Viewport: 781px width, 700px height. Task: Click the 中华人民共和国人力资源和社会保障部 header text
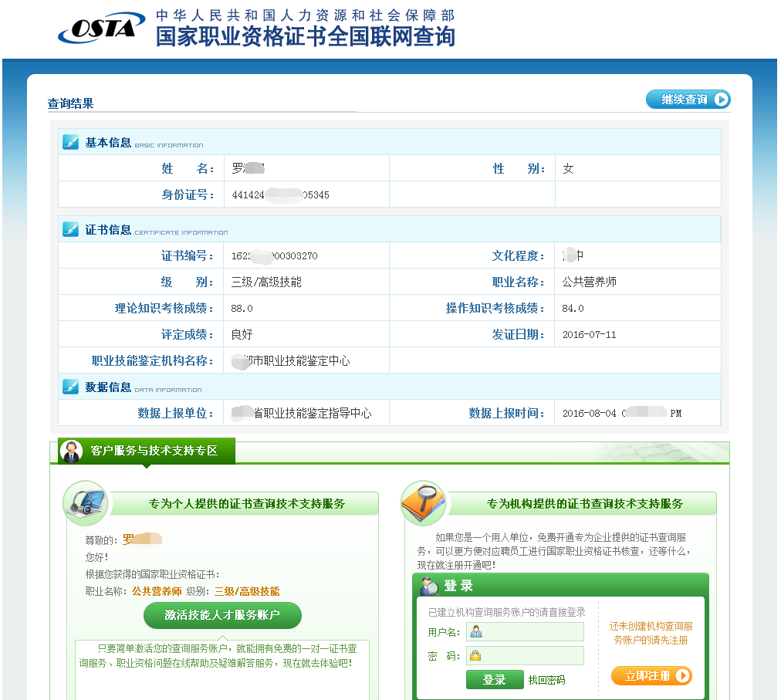306,15
